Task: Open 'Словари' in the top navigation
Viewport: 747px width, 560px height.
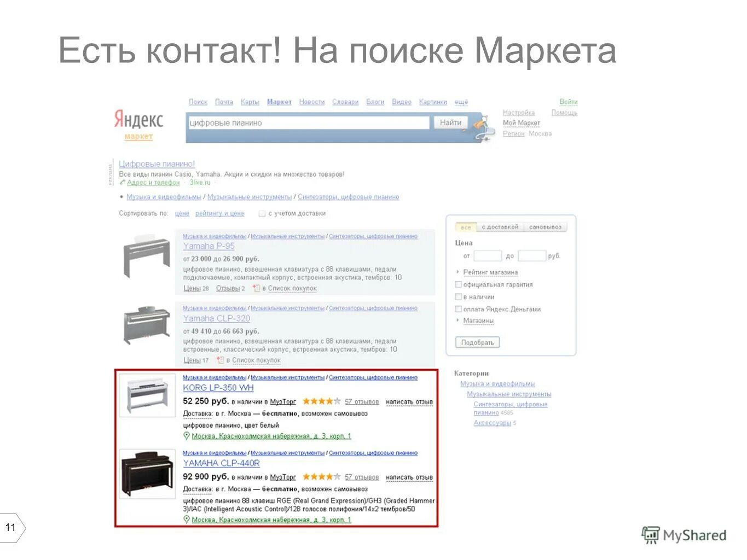Action: coord(345,102)
